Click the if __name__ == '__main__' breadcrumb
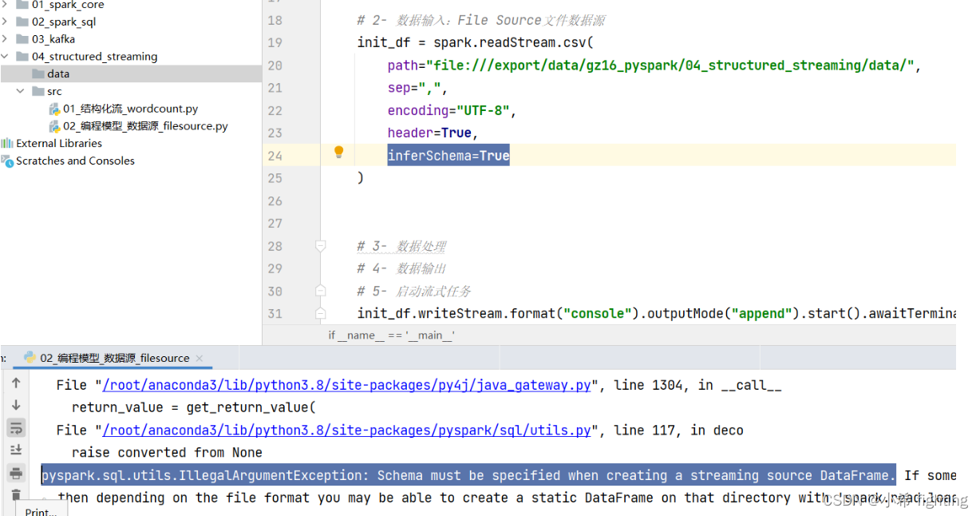The width and height of the screenshot is (980, 516). pos(391,335)
